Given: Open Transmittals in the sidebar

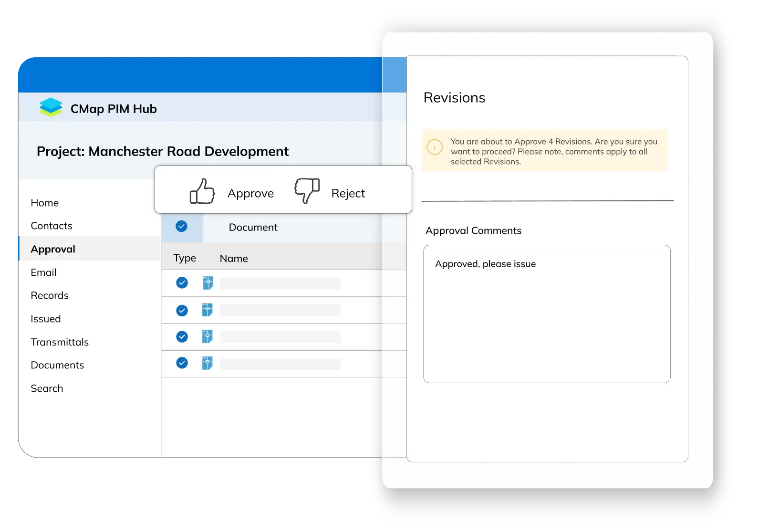Looking at the screenshot, I should coord(60,342).
